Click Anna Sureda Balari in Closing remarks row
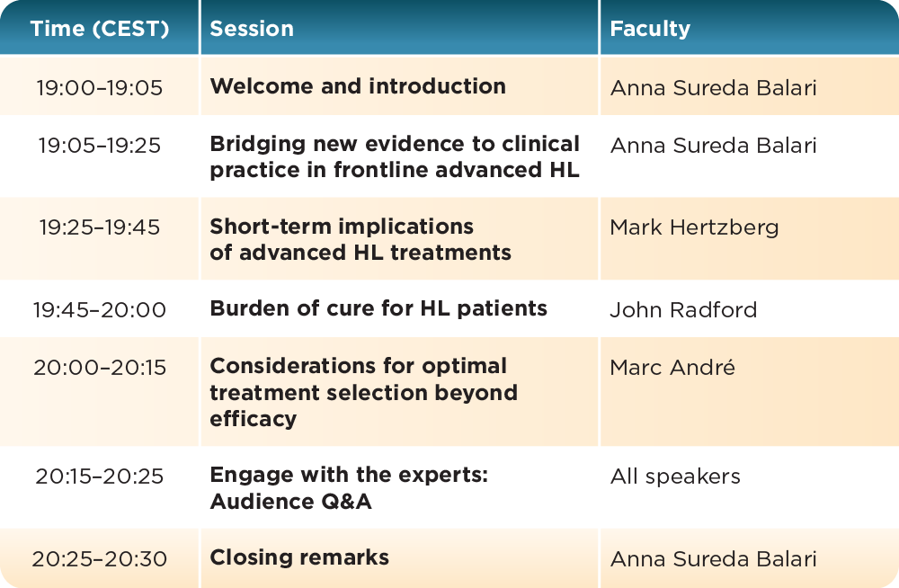The width and height of the screenshot is (899, 588). tap(713, 559)
